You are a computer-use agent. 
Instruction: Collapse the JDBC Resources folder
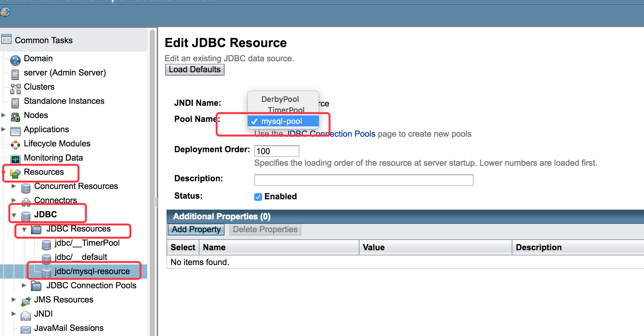(x=24, y=230)
